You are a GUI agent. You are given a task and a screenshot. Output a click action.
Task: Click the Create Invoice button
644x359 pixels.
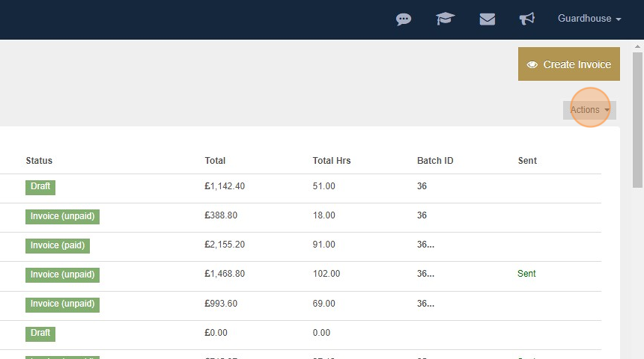(x=569, y=64)
